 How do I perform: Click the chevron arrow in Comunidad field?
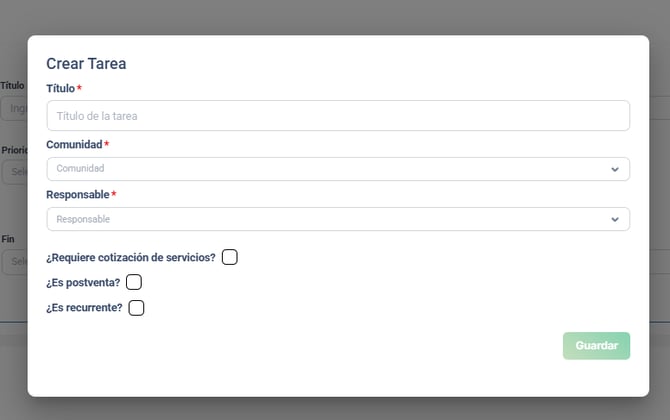[x=615, y=169]
